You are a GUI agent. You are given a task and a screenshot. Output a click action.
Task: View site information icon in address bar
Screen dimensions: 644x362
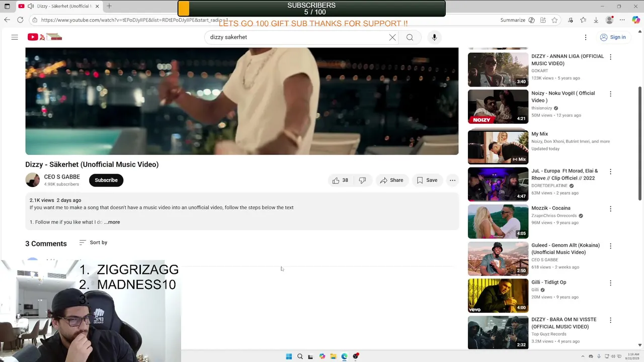[x=34, y=20]
